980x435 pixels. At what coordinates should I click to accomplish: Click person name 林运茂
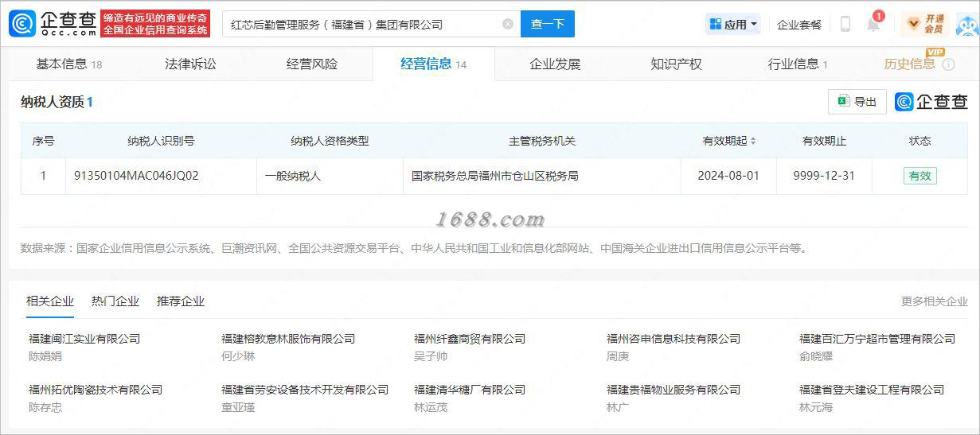[431, 407]
